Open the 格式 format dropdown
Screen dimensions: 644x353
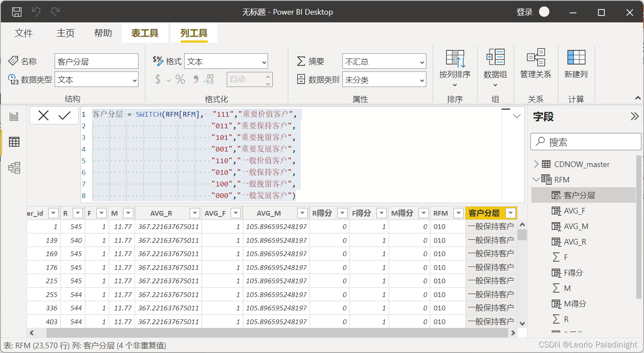pos(226,62)
